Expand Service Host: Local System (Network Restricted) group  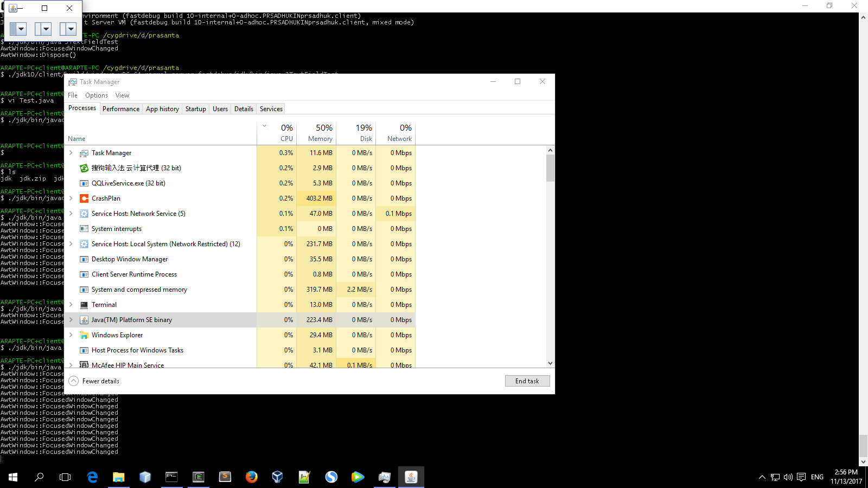71,244
